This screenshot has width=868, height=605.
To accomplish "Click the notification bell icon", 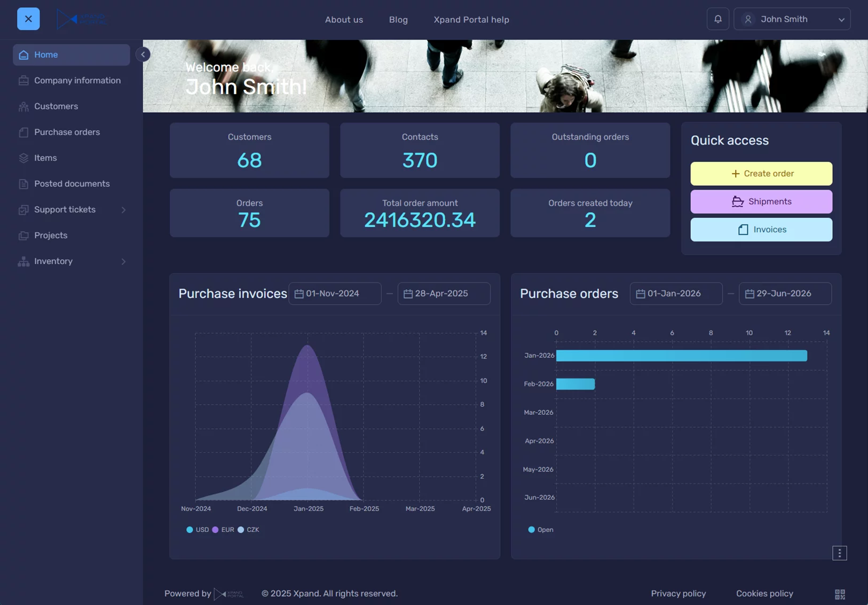I will (717, 19).
